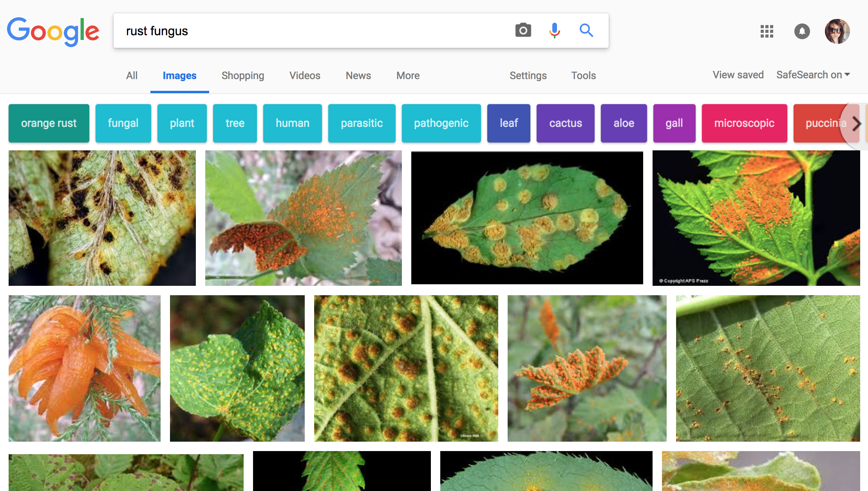Screen dimensions: 868x491
Task: Open the More search categories menu
Action: (408, 76)
